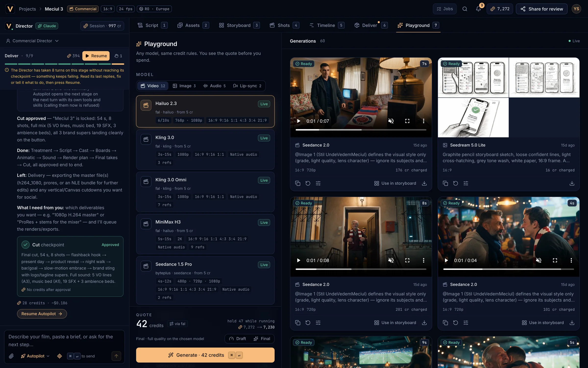The width and height of the screenshot is (588, 368).
Task: Switch model type to Image
Action: [184, 86]
